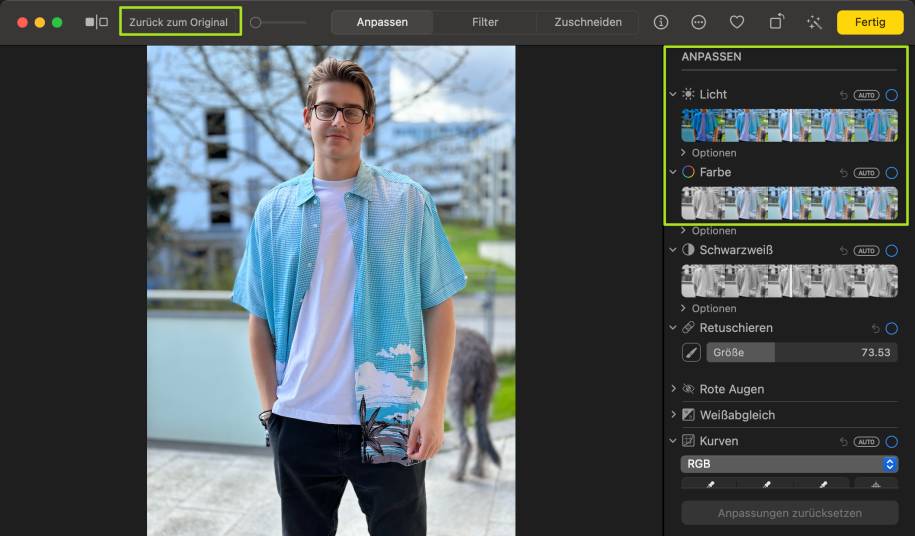
Task: Click Anpassungen zurücksetzen button
Action: point(790,513)
